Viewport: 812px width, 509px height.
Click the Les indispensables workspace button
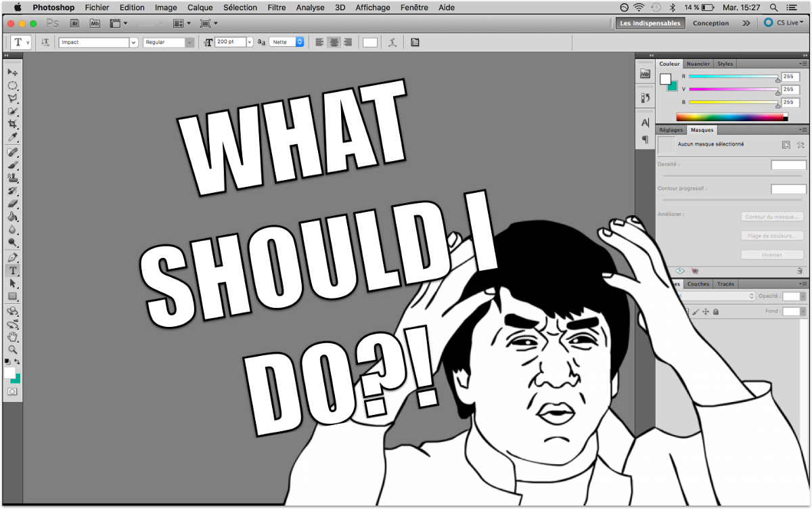click(650, 23)
